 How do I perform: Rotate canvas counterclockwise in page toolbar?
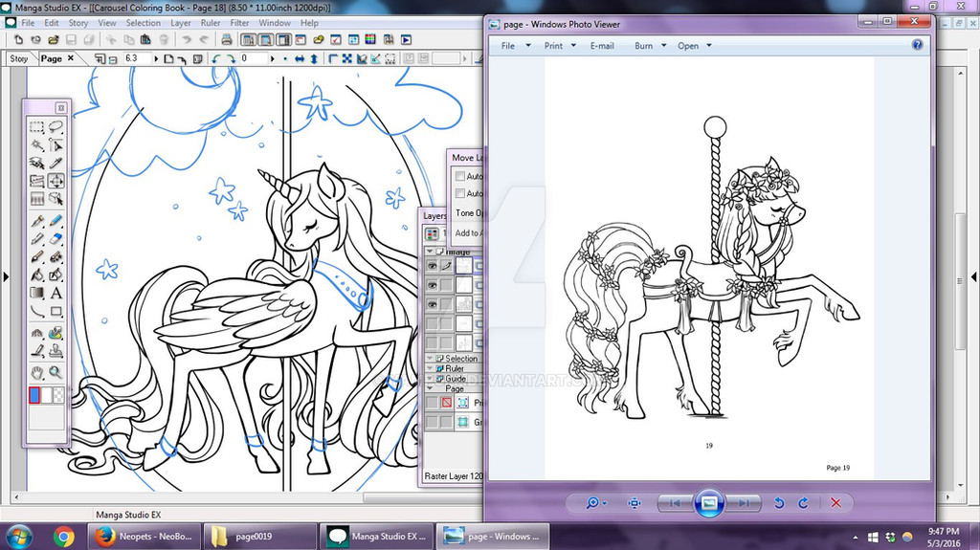pyautogui.click(x=216, y=58)
